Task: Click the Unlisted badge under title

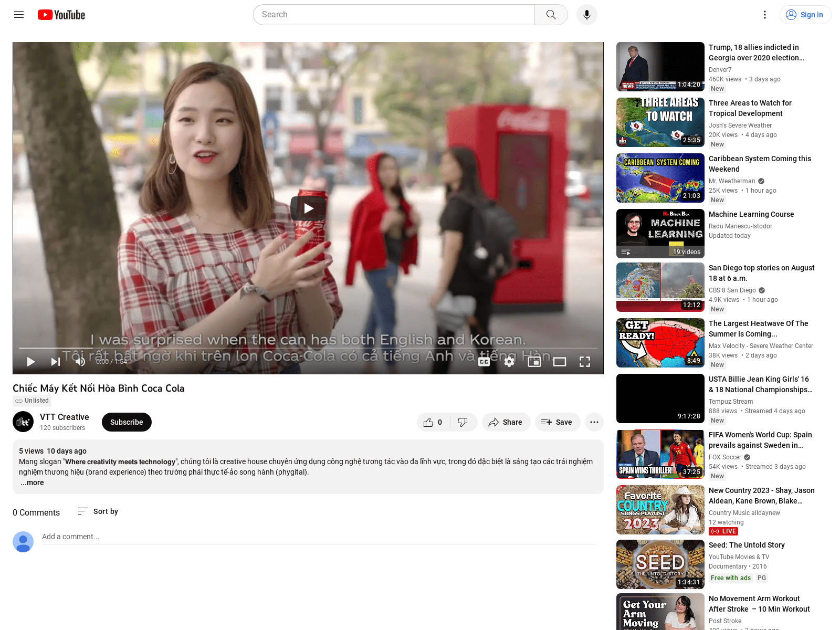Action: click(32, 401)
